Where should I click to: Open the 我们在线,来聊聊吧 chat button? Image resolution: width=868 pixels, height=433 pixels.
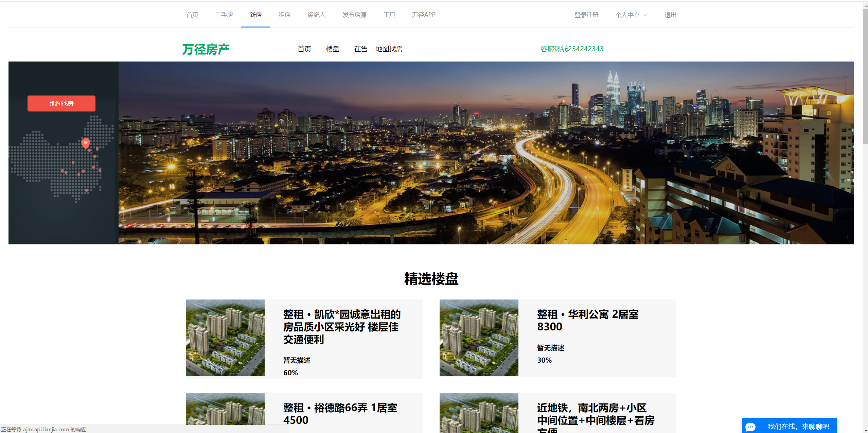pos(789,426)
